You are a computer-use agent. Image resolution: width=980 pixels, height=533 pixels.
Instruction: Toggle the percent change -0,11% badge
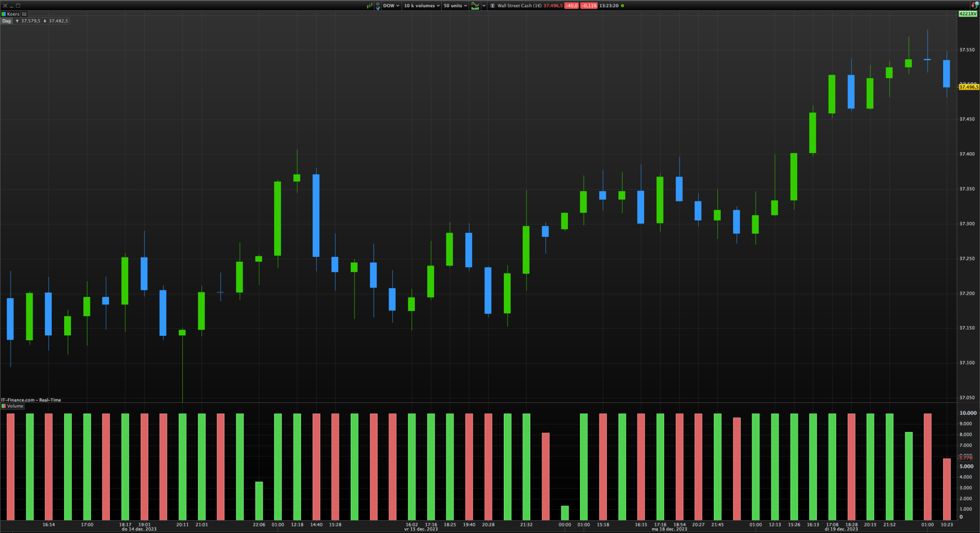coord(589,6)
